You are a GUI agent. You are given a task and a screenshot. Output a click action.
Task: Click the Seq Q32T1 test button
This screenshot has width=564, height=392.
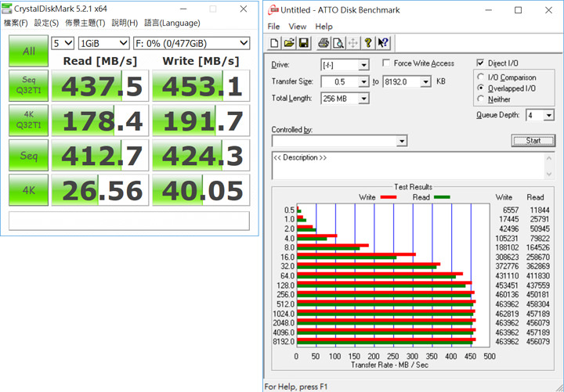click(28, 85)
